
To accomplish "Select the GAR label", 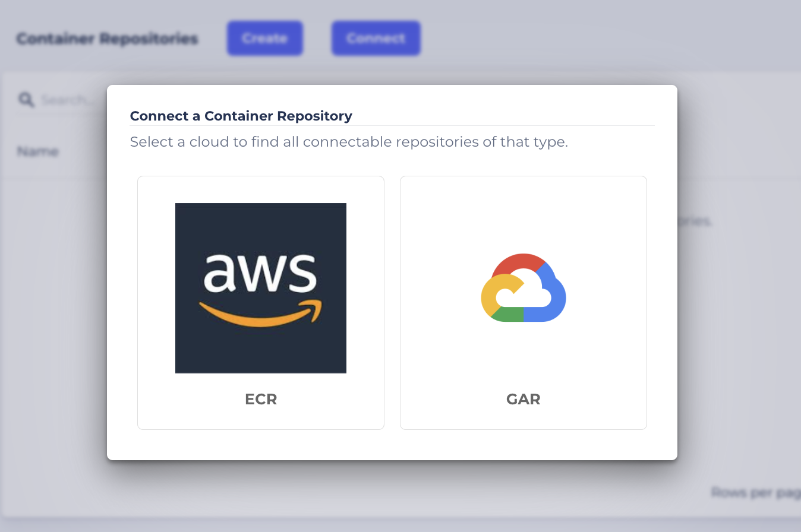I will pyautogui.click(x=524, y=399).
